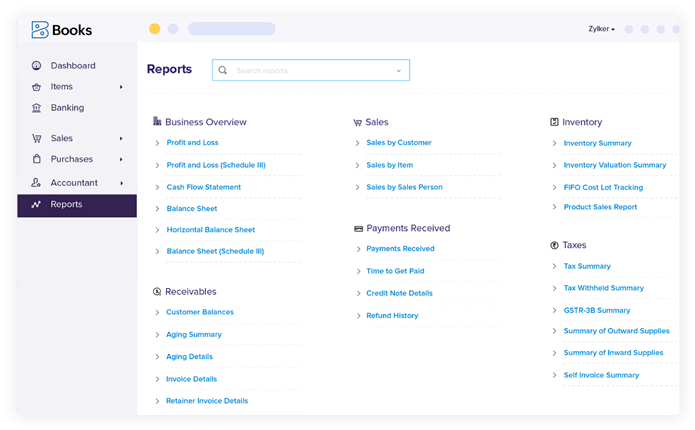Click the chevron beside Profit and Loss
Screen dimensions: 695x430
pyautogui.click(x=157, y=143)
